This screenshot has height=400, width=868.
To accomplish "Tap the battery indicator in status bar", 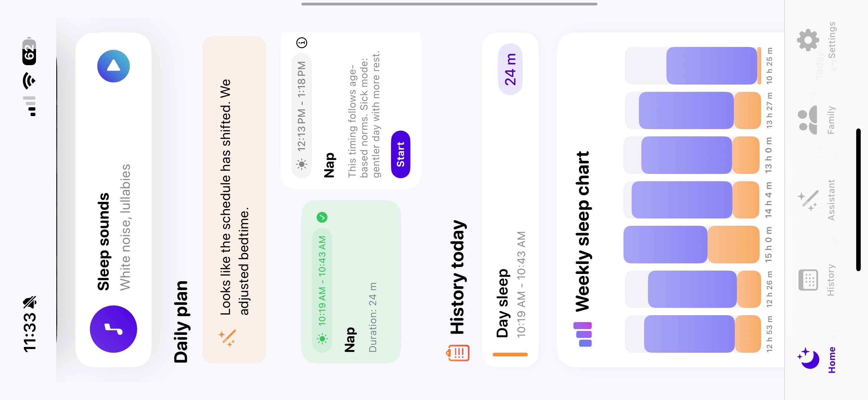I will (29, 51).
